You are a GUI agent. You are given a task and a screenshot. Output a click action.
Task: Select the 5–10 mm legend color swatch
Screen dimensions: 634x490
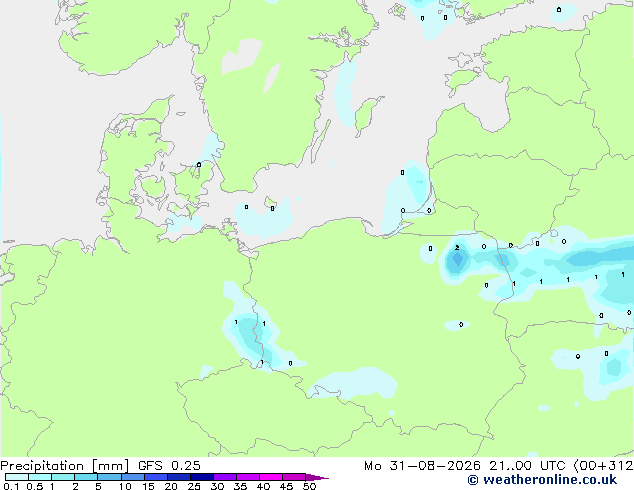coord(109,477)
